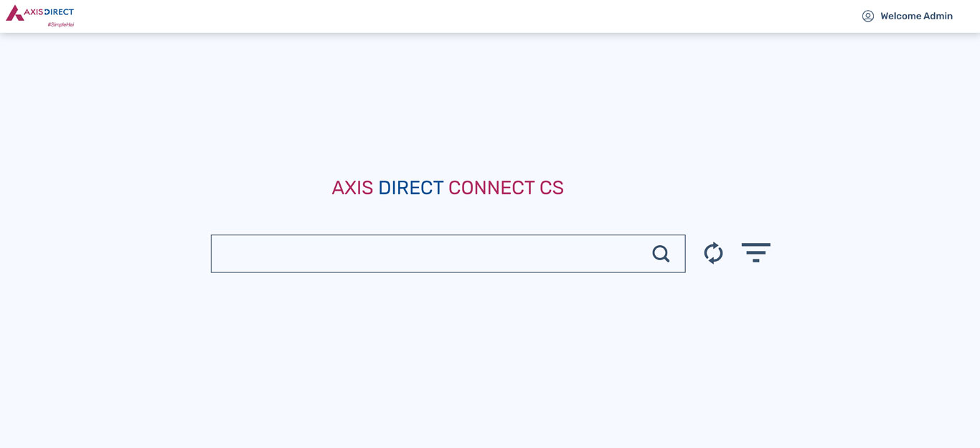Click the Axis Direct triangular logo emblem
980x448 pixels.
(14, 13)
